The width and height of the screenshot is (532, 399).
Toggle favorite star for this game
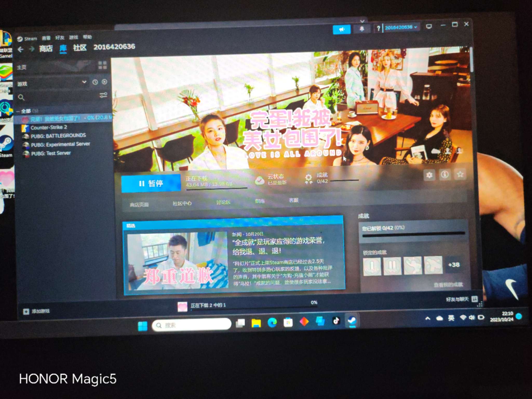pyautogui.click(x=460, y=174)
